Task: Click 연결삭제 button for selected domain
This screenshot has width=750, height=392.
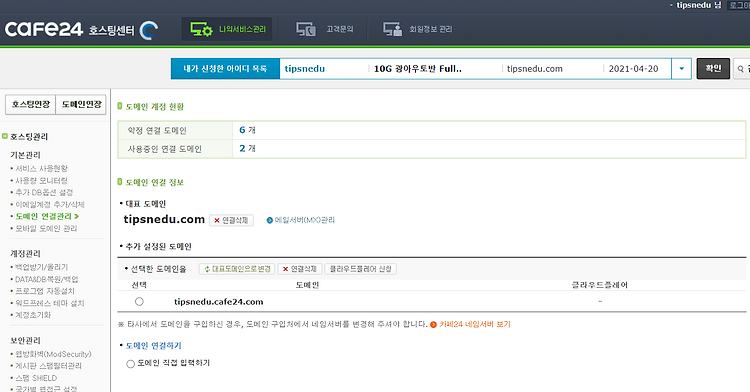Action: 299,269
